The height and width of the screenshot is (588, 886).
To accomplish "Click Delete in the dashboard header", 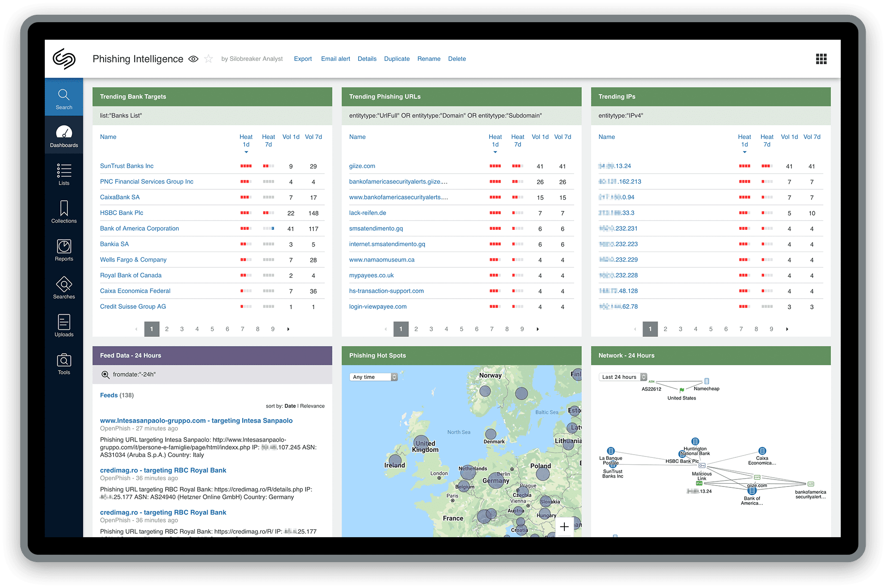I will click(x=457, y=59).
